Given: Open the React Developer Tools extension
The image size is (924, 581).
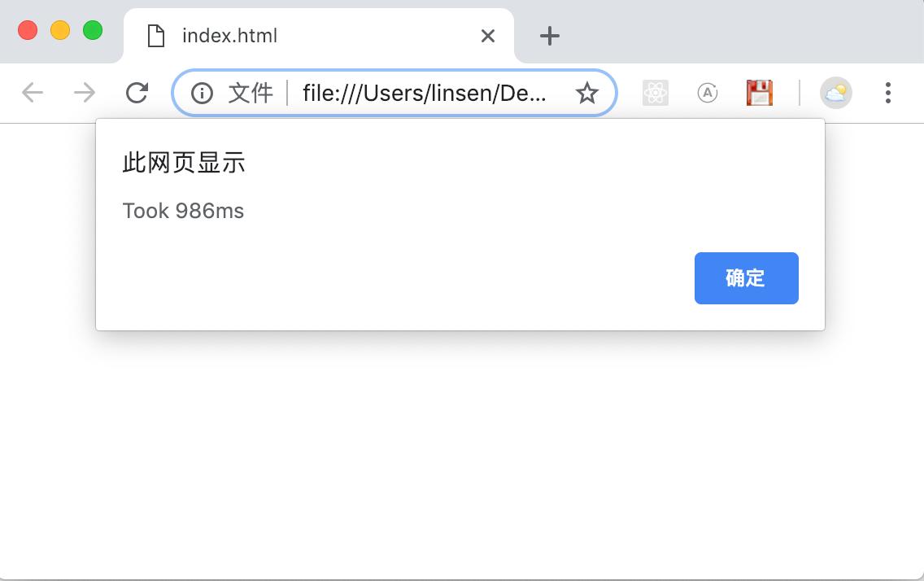Looking at the screenshot, I should 655,93.
